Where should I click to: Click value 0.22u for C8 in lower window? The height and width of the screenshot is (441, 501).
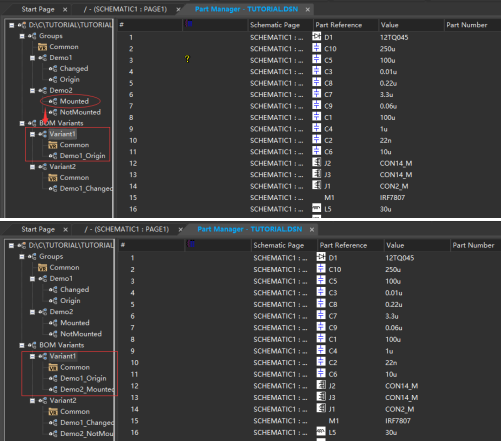pos(393,305)
